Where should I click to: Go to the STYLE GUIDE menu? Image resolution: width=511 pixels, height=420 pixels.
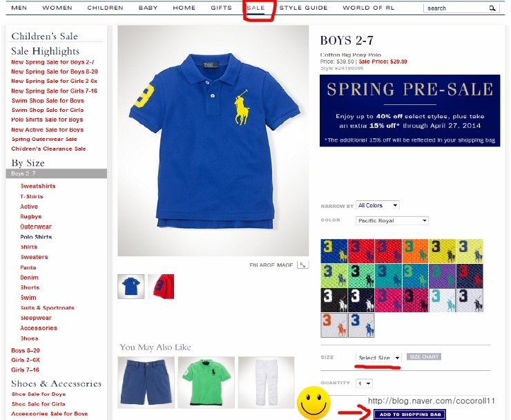[303, 8]
